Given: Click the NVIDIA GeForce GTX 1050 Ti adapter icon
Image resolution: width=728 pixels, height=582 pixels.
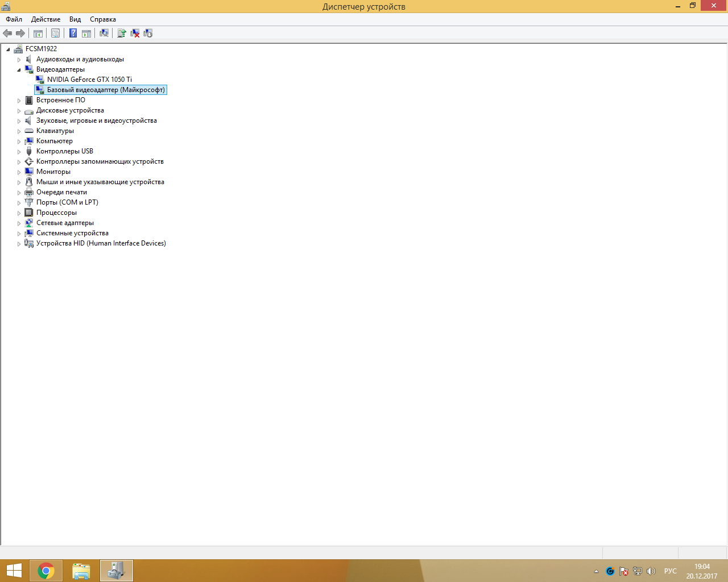Looking at the screenshot, I should click(x=40, y=80).
